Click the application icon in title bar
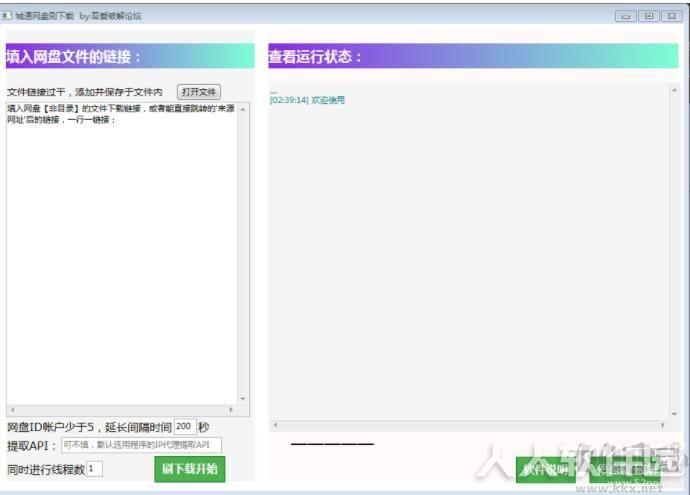The image size is (690, 495). pyautogui.click(x=7, y=15)
